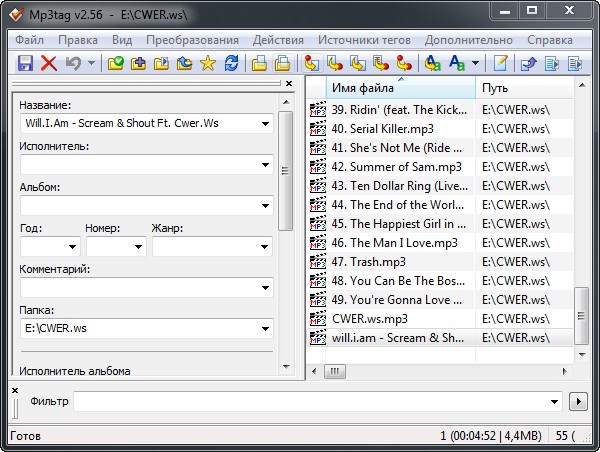Open favorites with the yellow star icon

[x=208, y=63]
